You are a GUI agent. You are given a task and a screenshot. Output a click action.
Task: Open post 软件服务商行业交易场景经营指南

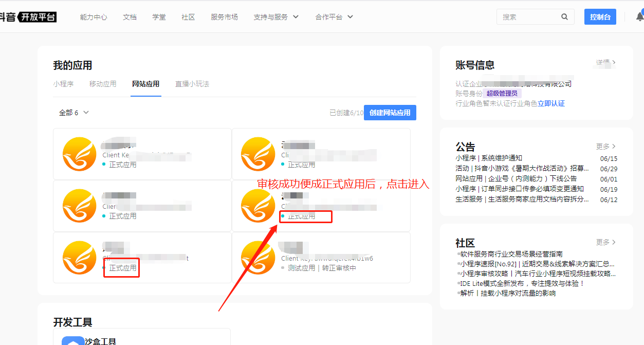[x=511, y=254]
